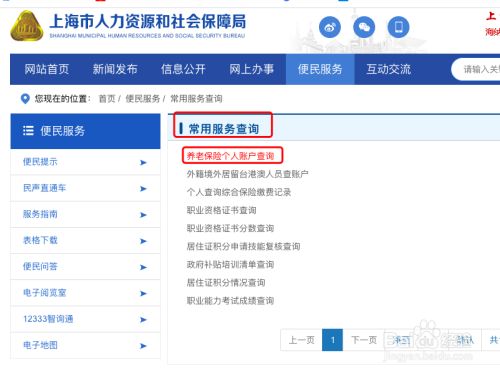Open the 新闻发布 nav tab
Viewport: 500px width, 373px height.
coord(115,69)
